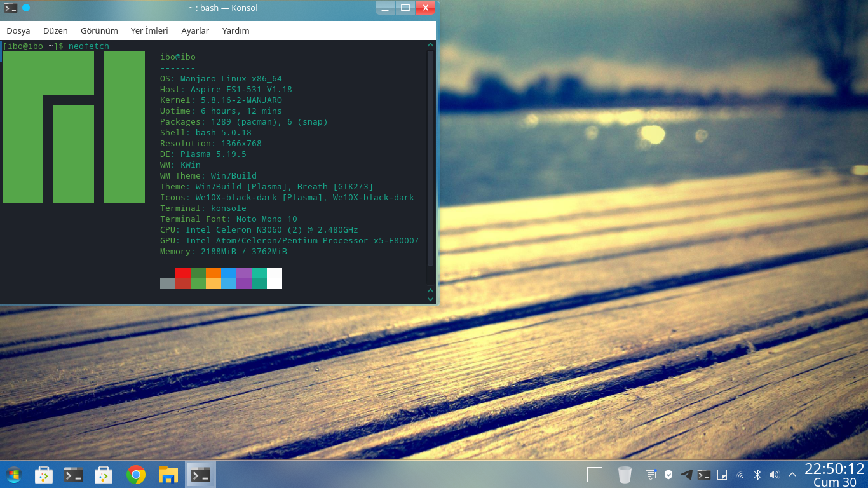
Task: Click the 'Packages: 1289 (pacman), 6 (snap)' line
Action: click(x=244, y=122)
